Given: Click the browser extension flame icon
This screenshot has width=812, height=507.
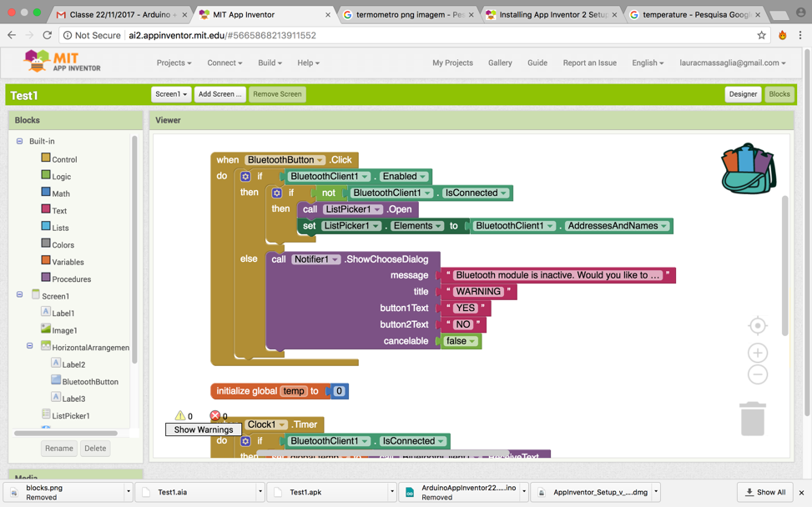Looking at the screenshot, I should (x=783, y=35).
